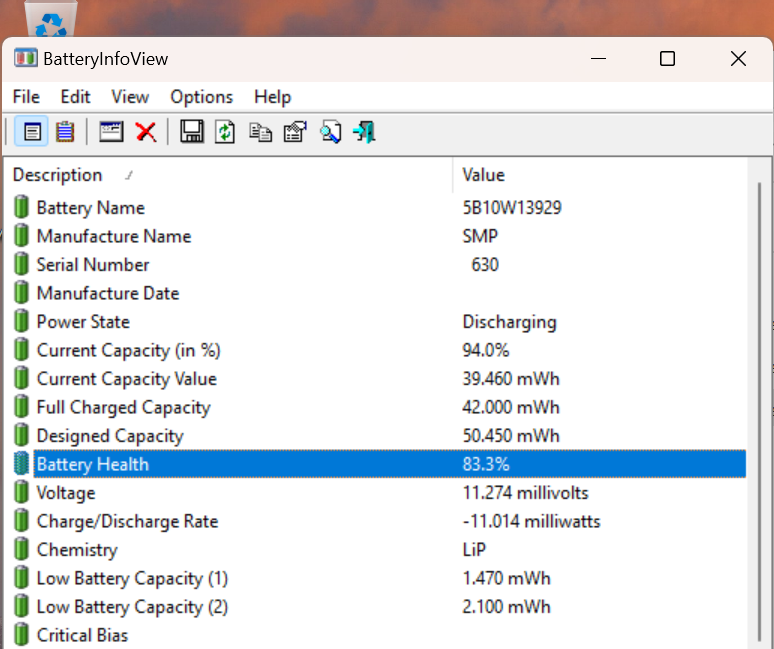The width and height of the screenshot is (774, 649).
Task: Click the 50.450 mWh value
Action: (511, 436)
